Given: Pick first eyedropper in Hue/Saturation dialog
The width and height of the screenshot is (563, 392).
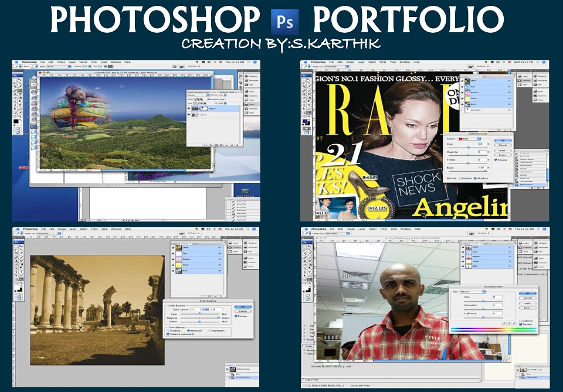Looking at the screenshot, I should pyautogui.click(x=504, y=323).
